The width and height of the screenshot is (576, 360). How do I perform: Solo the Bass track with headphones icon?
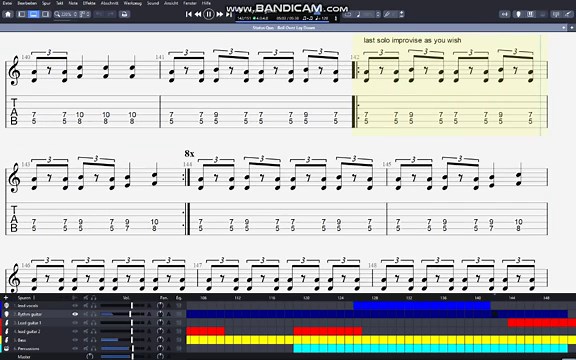coord(94,340)
